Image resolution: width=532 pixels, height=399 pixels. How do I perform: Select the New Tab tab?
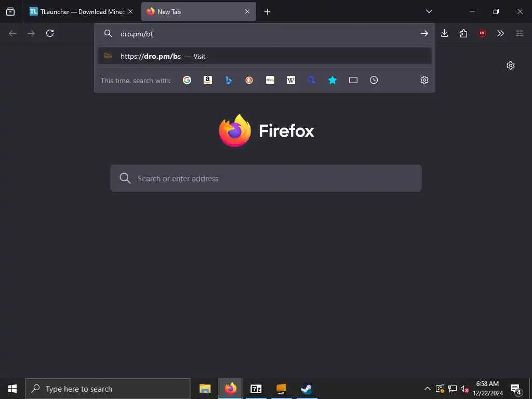click(x=198, y=11)
